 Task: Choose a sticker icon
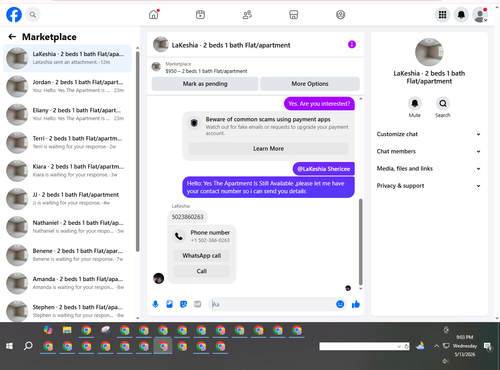[183, 304]
